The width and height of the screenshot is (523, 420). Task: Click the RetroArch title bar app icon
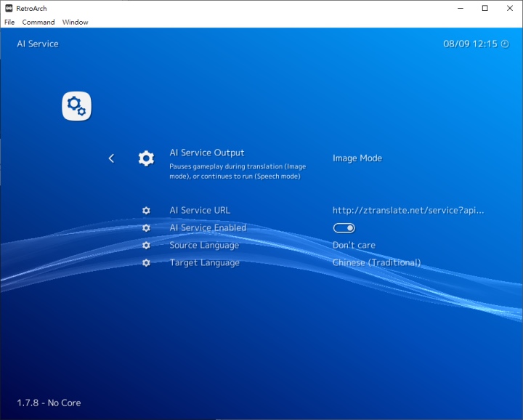coord(9,9)
